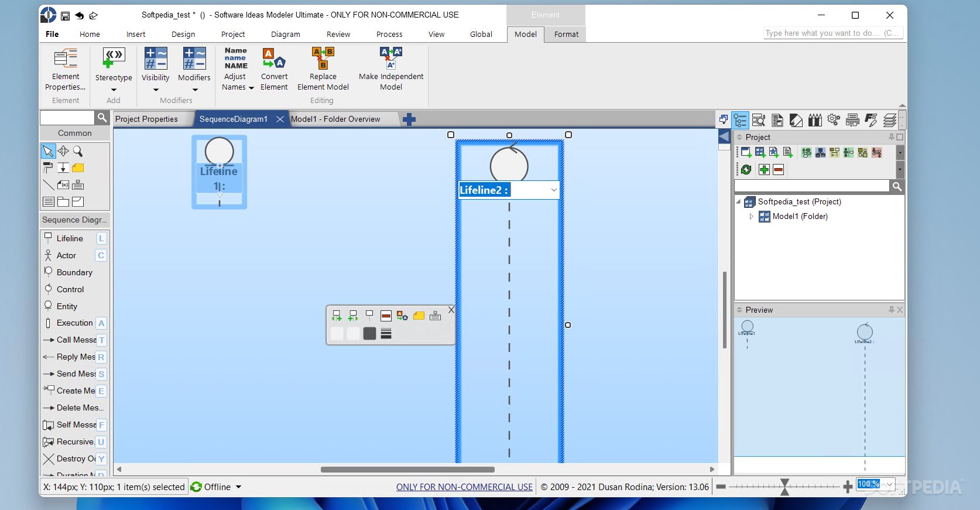Screen dimensions: 980x510
Task: Choose the Control tool in toolbox
Action: [75, 289]
